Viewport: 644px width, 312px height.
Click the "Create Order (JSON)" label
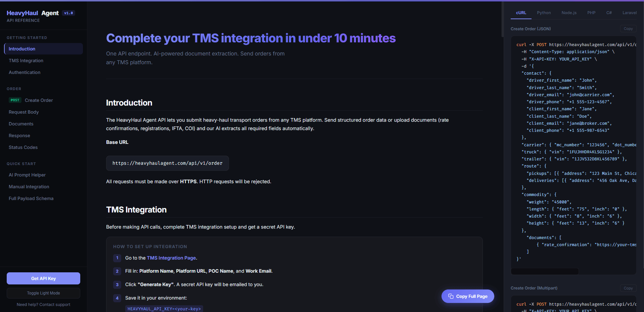[x=531, y=29]
